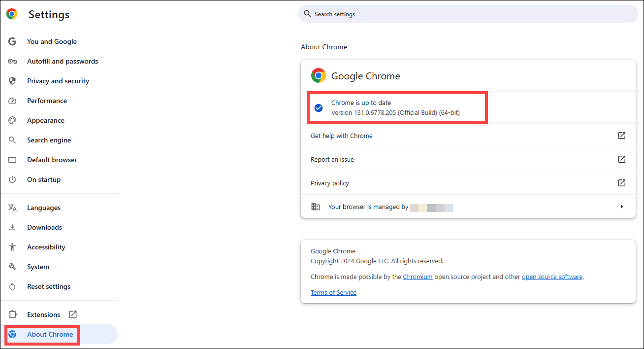Open the Terms of Service link

[x=333, y=293]
